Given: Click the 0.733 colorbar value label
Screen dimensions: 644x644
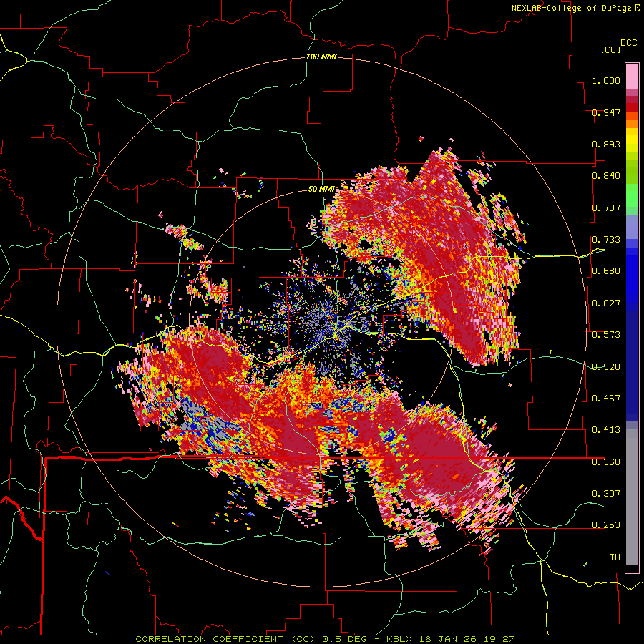Looking at the screenshot, I should click(x=606, y=240).
